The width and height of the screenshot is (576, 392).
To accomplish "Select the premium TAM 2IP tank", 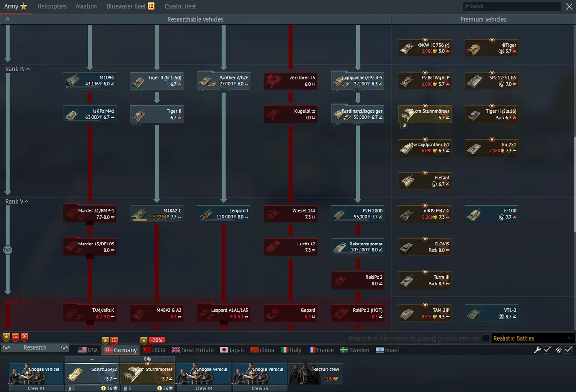I will coord(425,313).
